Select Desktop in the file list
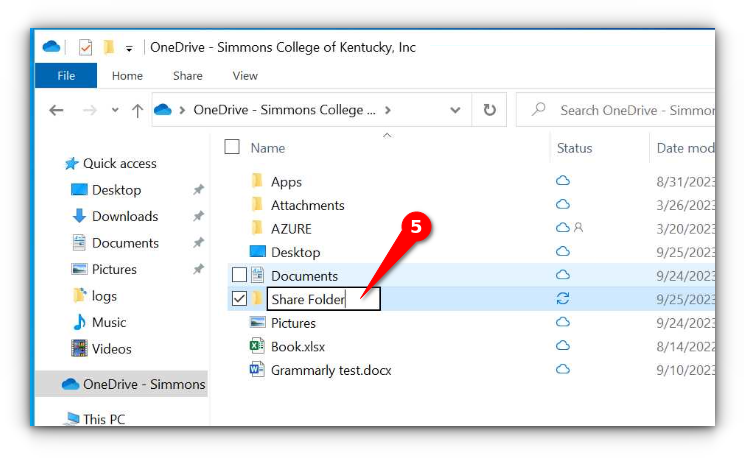 [x=296, y=252]
